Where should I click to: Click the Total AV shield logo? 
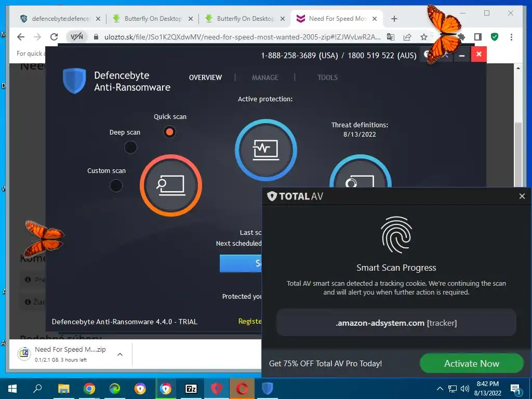(272, 196)
